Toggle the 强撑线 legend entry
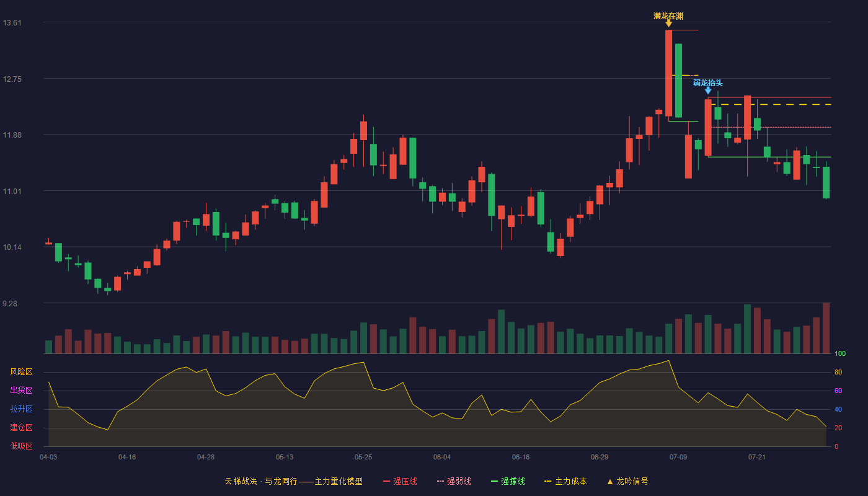The height and width of the screenshot is (496, 868). (508, 481)
